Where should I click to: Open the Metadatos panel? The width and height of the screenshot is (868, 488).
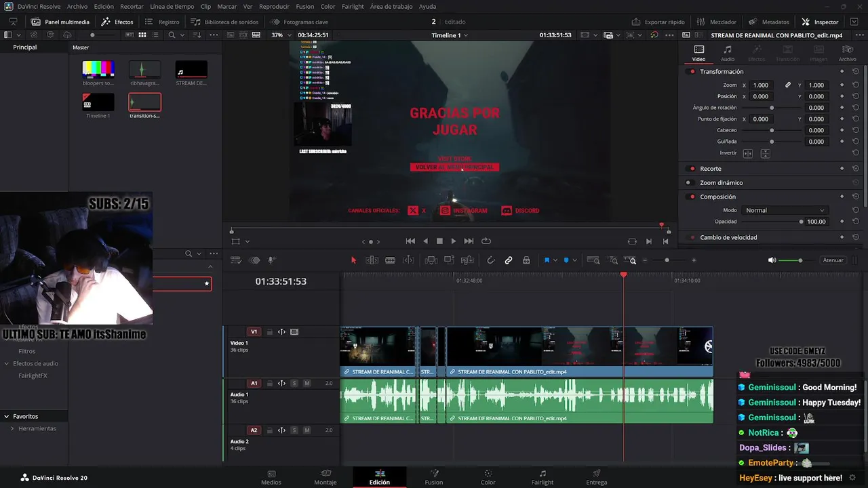tap(769, 22)
